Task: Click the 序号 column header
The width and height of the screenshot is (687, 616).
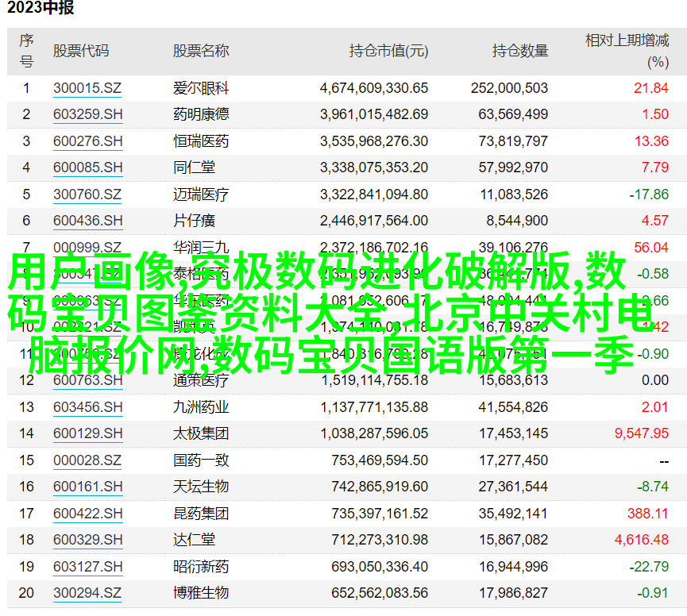Action: click(x=26, y=51)
